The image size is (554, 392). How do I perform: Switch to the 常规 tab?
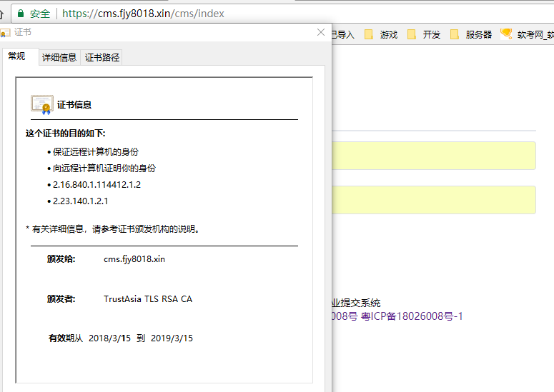click(x=16, y=56)
